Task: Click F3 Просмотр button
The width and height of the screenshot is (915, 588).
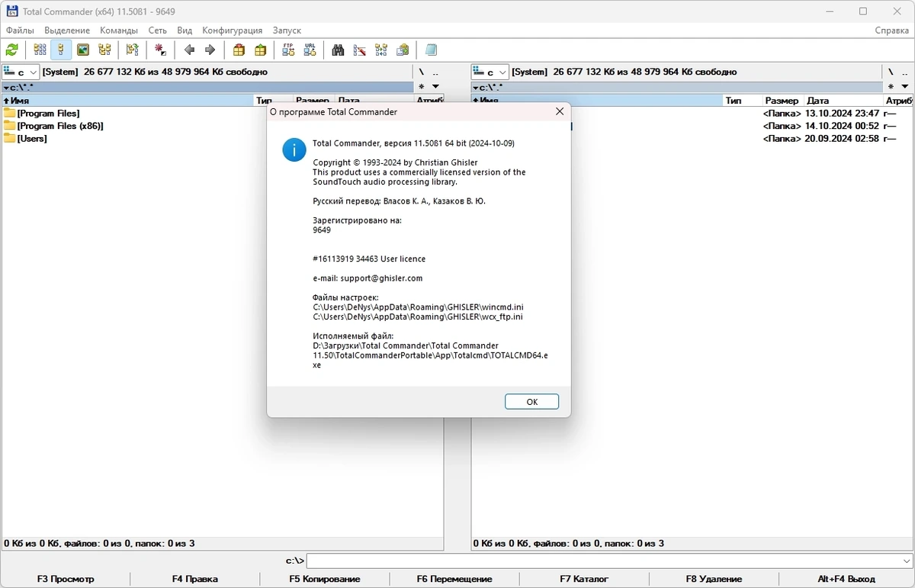Action: [66, 579]
